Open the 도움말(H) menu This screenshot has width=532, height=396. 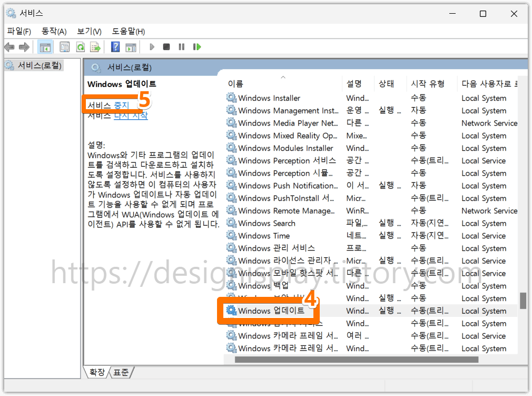click(129, 31)
